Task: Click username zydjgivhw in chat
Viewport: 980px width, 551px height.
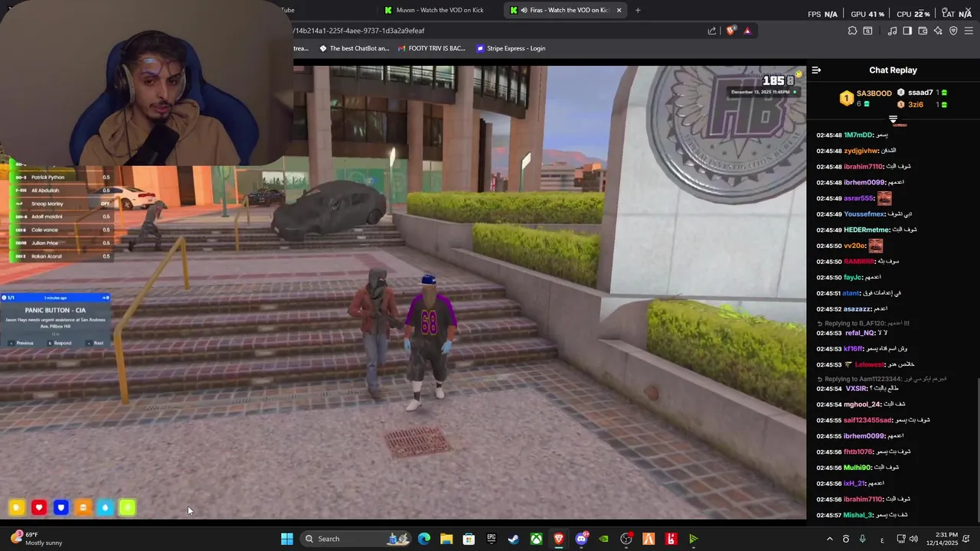Action: click(861, 151)
